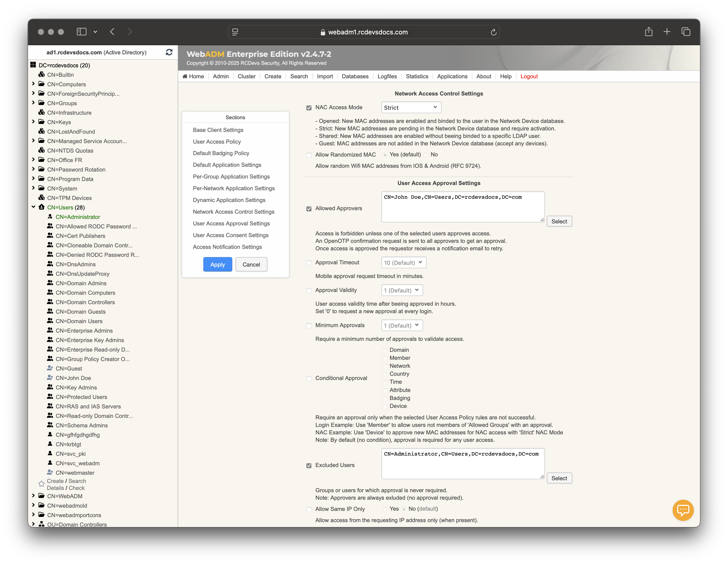
Task: Click the Safari sidebar toggle icon
Action: (82, 32)
